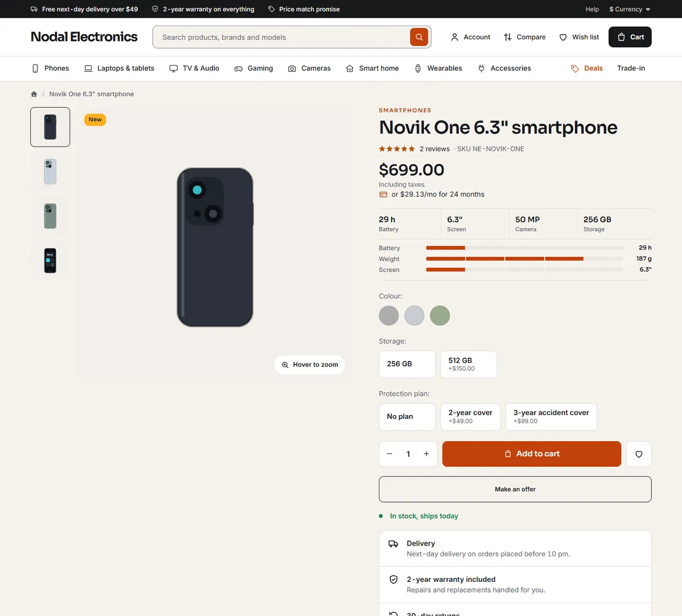This screenshot has height=616, width=682.
Task: View the Deals page
Action: (x=587, y=68)
